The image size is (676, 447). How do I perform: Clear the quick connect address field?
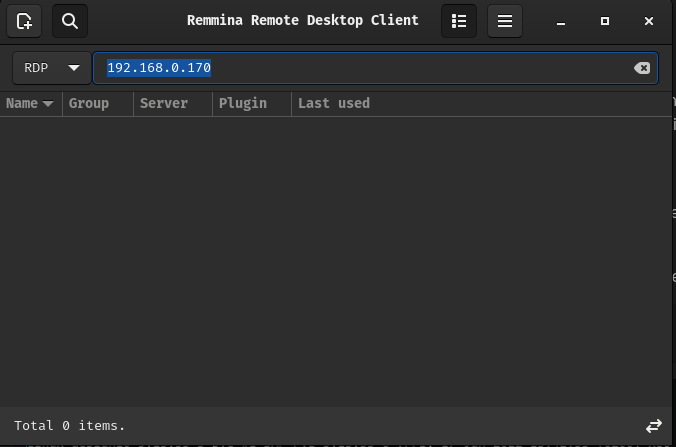pos(642,68)
